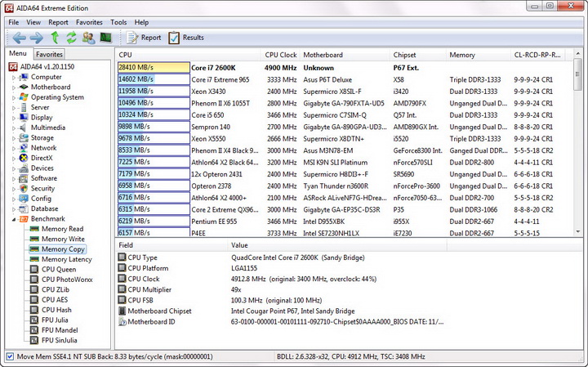
Task: Expand the Motherboard tree node
Action: tap(14, 87)
